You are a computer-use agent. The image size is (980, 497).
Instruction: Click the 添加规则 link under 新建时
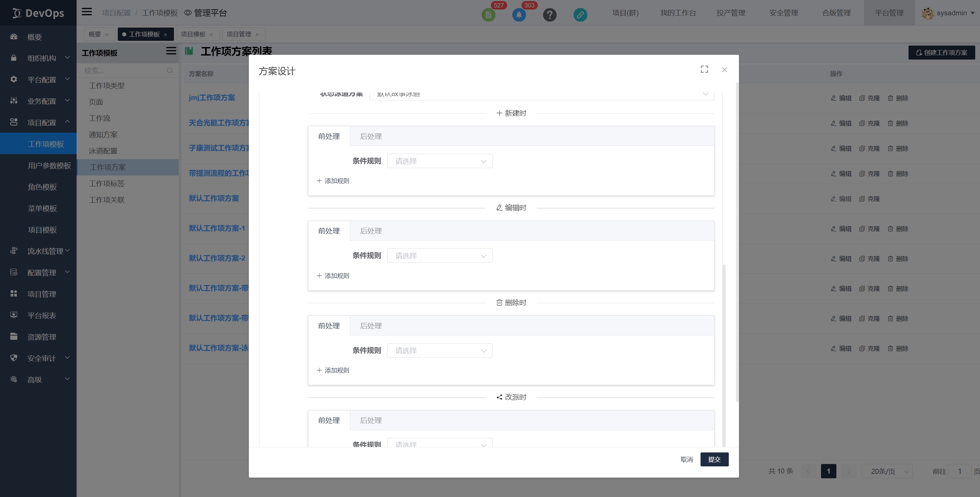(x=333, y=181)
